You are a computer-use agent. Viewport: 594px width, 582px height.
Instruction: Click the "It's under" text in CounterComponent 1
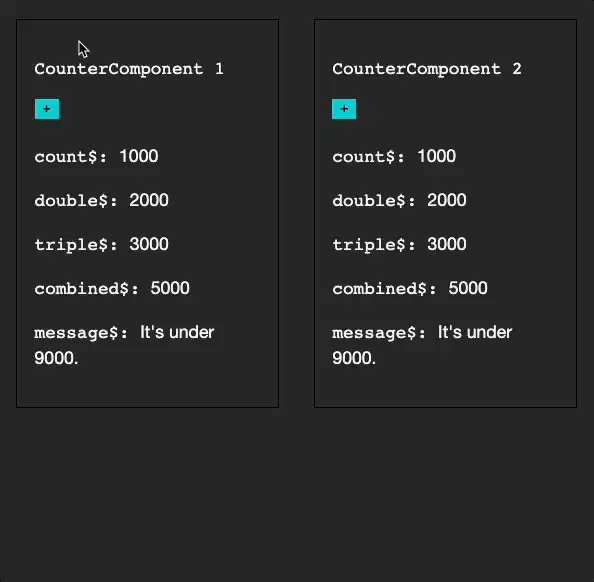click(177, 332)
